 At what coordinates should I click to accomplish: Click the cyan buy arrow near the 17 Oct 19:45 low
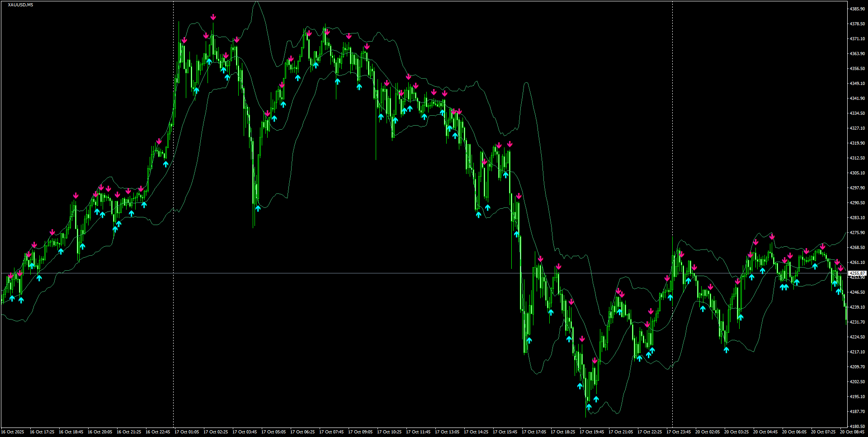589,407
